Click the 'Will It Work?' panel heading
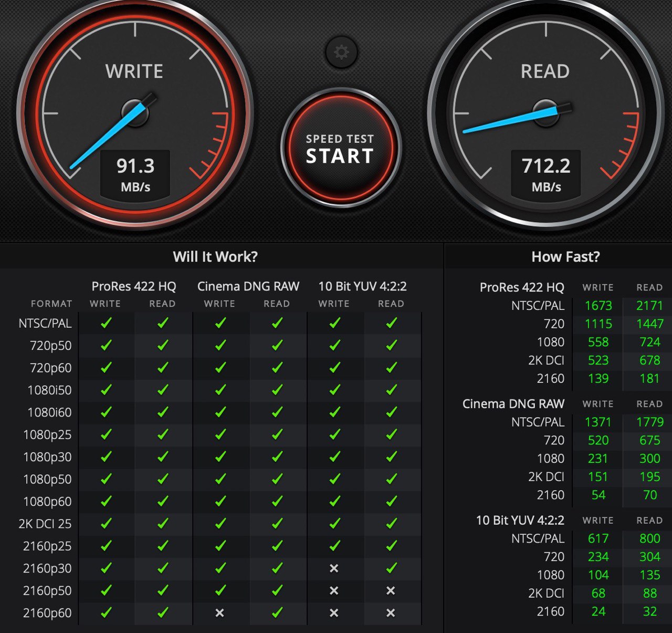The width and height of the screenshot is (672, 633). point(215,256)
